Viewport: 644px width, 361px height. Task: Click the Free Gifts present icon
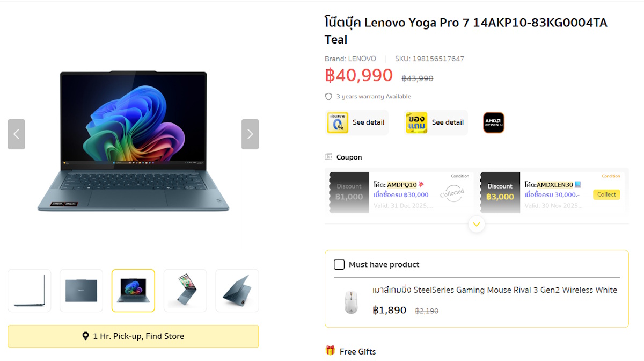tap(330, 351)
